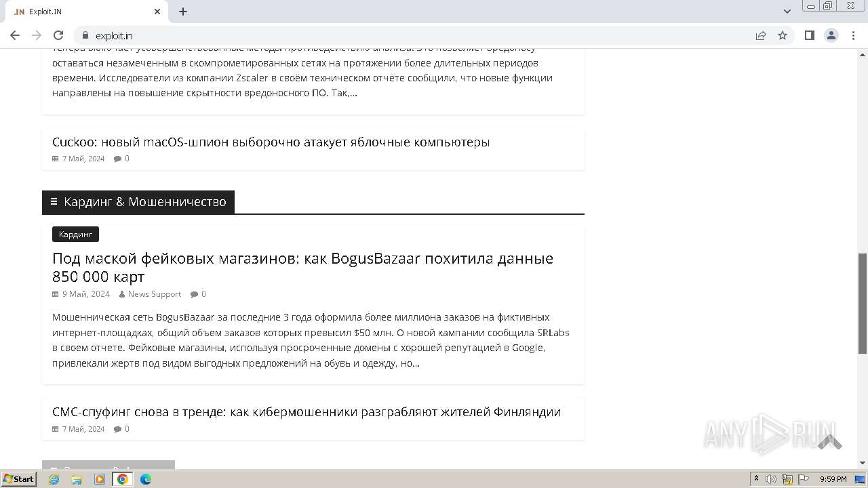Go back to the previous page
Screen dimensions: 868x488
tap(15, 35)
